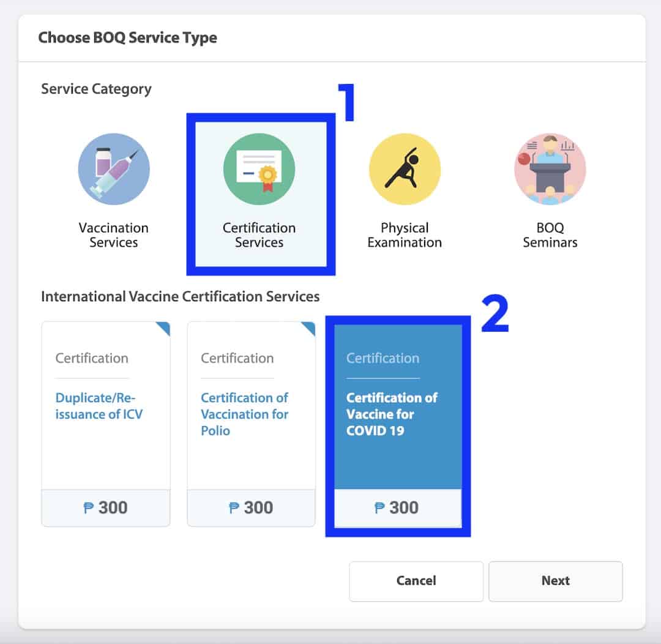Viewport: 661px width, 644px height.
Task: Select the Vaccination Services syringe icon
Action: 114,169
